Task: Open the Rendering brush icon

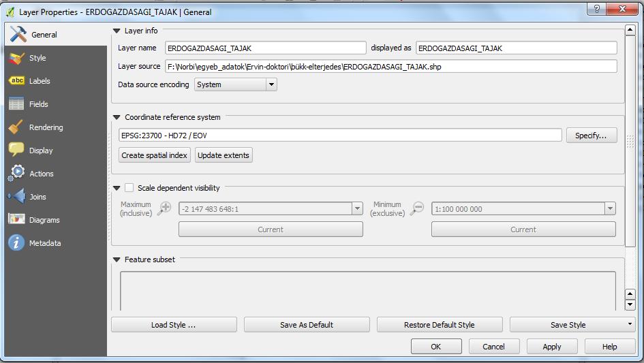Action: pyautogui.click(x=16, y=127)
